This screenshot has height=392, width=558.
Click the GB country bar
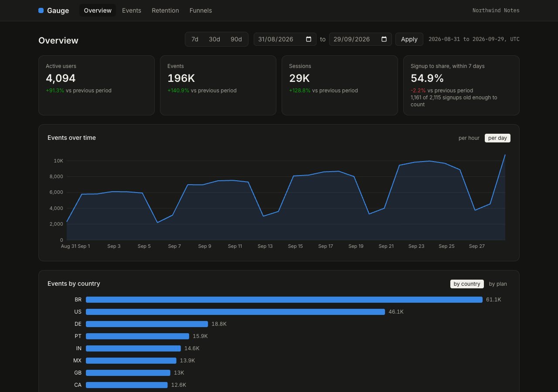point(128,373)
